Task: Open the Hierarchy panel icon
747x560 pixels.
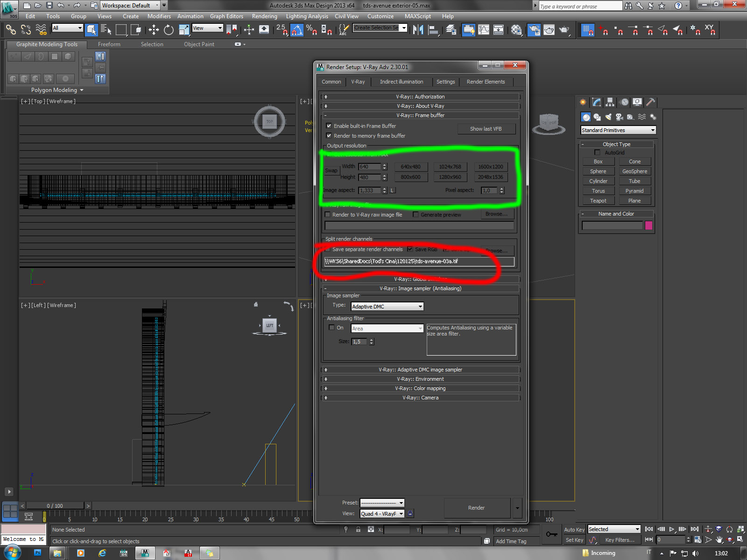Action: 610,102
